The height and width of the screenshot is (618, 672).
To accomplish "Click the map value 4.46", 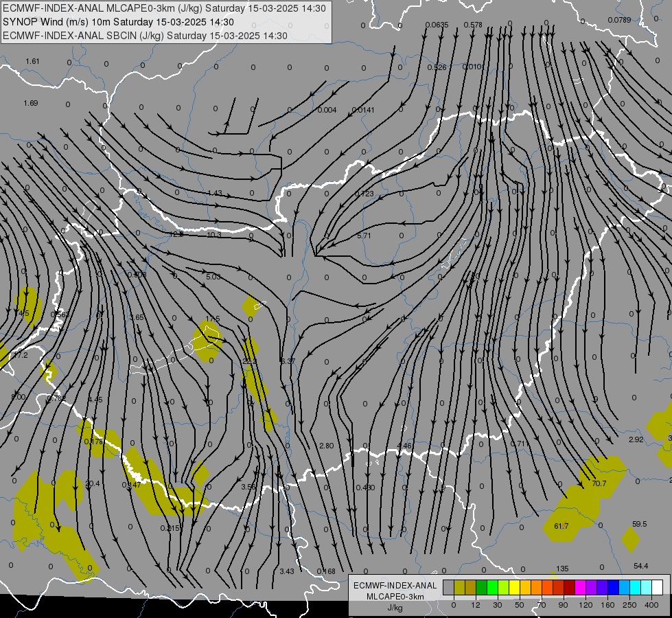I will pos(404,446).
